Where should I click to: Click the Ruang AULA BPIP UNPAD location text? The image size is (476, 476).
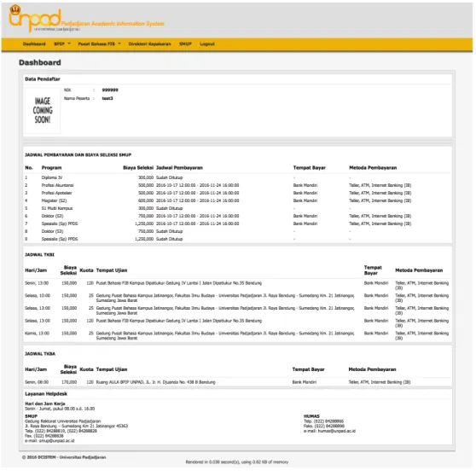click(156, 382)
